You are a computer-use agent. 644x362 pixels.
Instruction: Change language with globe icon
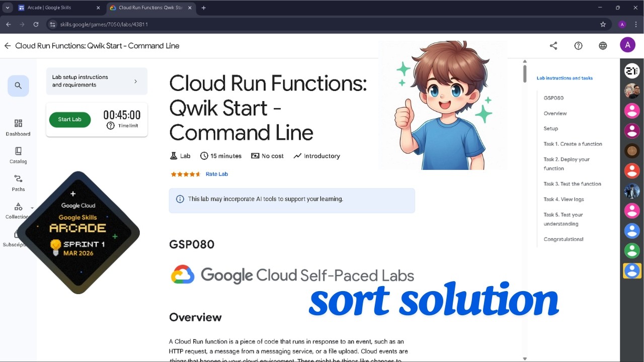pos(603,46)
